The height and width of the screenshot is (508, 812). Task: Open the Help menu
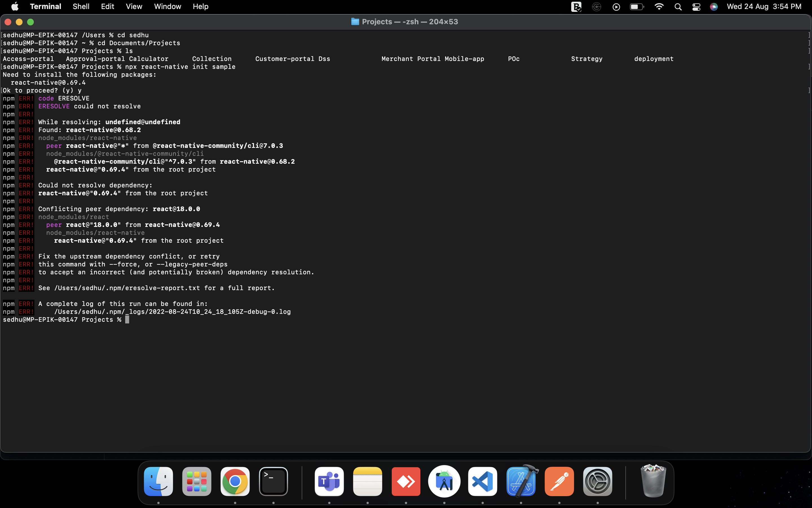[200, 6]
